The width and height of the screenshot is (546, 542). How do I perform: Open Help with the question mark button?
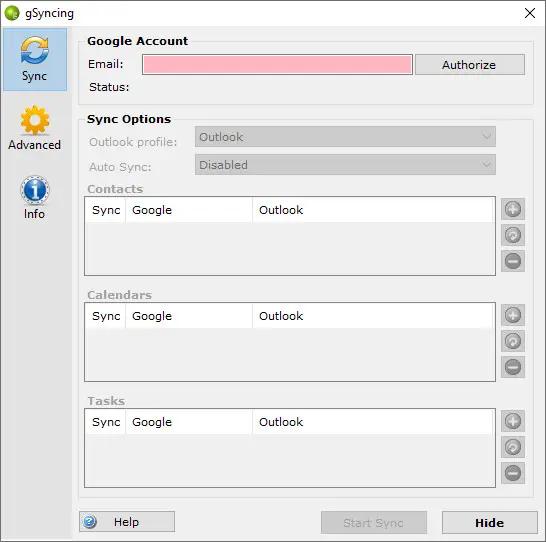click(x=127, y=522)
